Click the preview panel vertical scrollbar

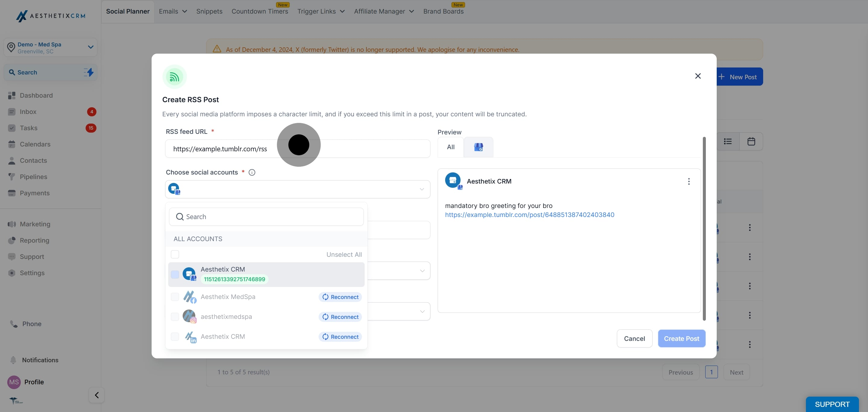click(704, 228)
